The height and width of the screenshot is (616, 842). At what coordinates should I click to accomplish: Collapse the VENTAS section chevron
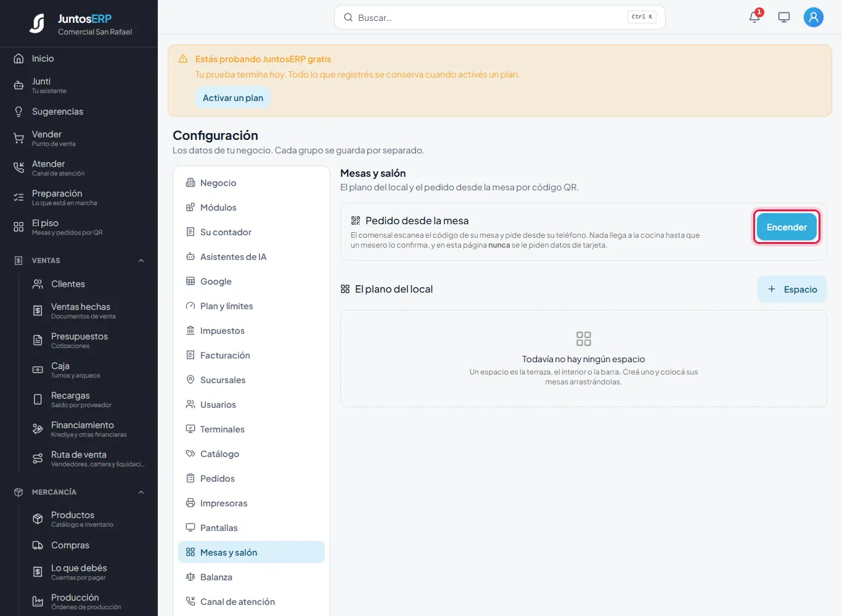(141, 261)
